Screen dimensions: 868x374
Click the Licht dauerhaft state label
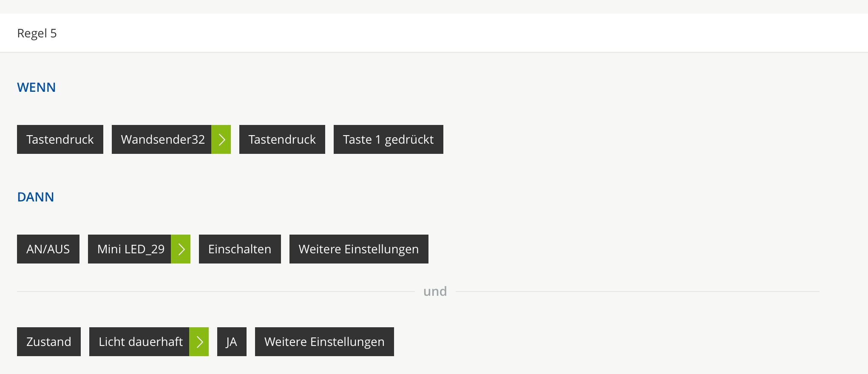pos(139,342)
